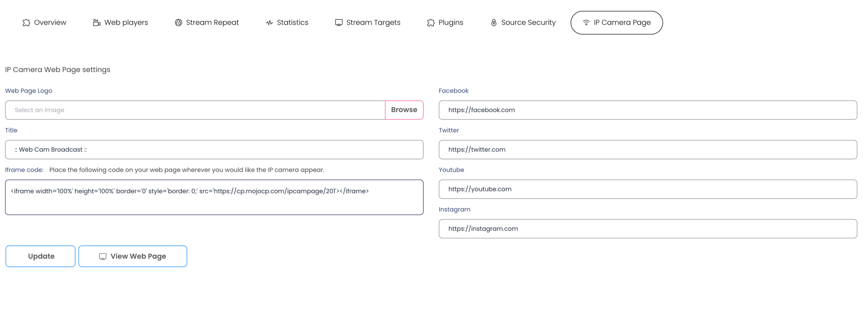Click the Stream Repeat circular icon

click(x=178, y=23)
